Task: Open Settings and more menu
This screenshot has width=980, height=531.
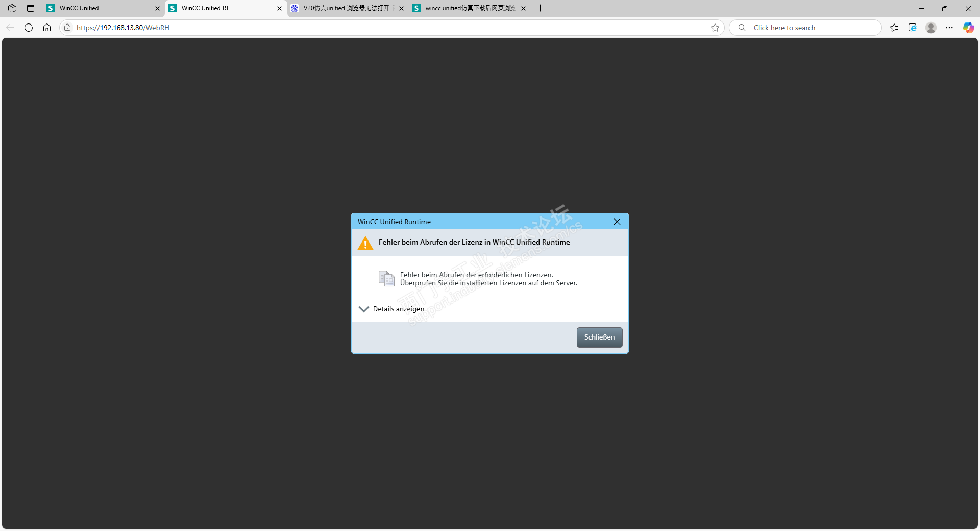Action: [949, 28]
